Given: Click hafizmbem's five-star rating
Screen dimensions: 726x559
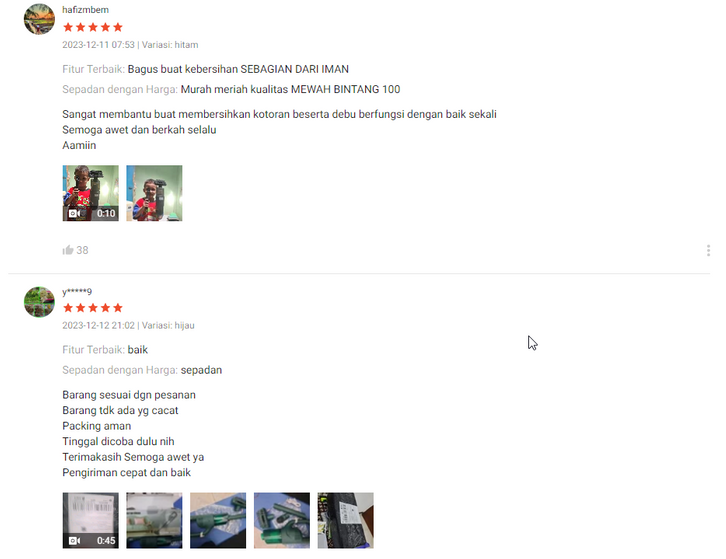Looking at the screenshot, I should pyautogui.click(x=93, y=27).
